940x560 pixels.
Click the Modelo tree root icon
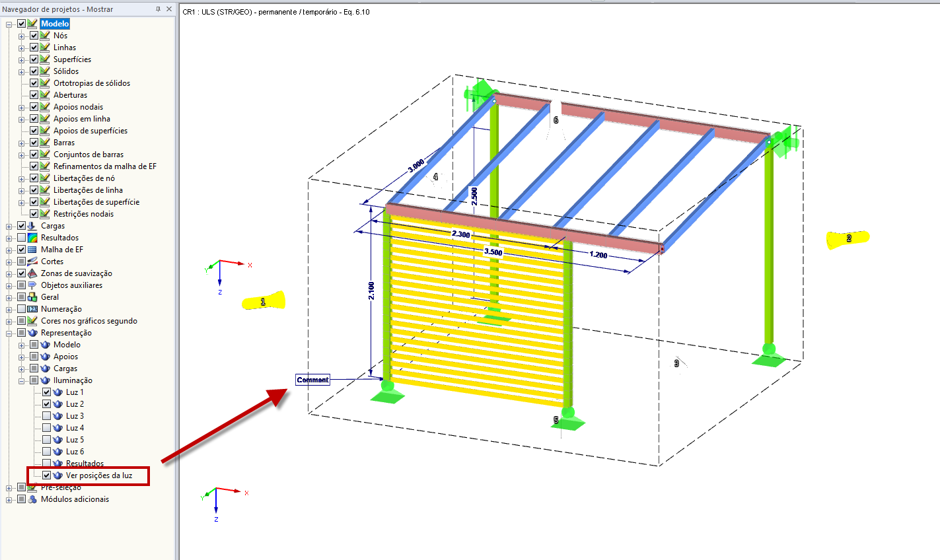(32, 24)
